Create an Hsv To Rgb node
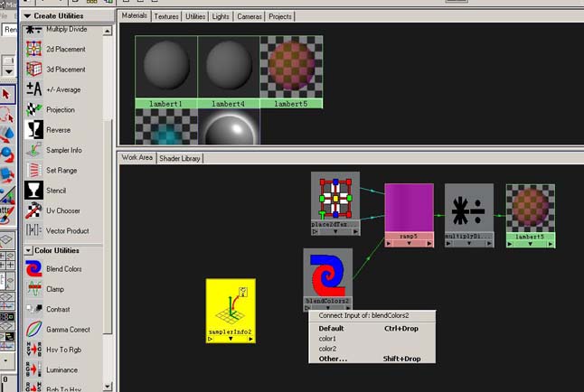584x392 pixels. coord(33,350)
